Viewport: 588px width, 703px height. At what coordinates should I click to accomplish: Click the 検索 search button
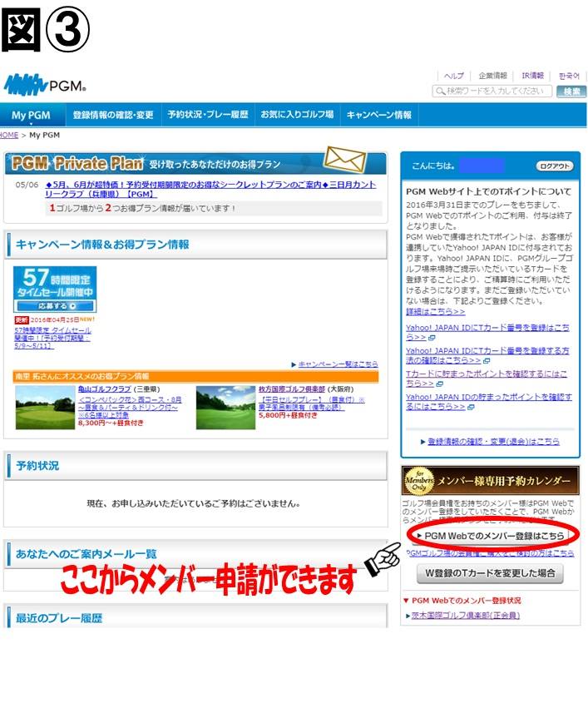[x=571, y=92]
